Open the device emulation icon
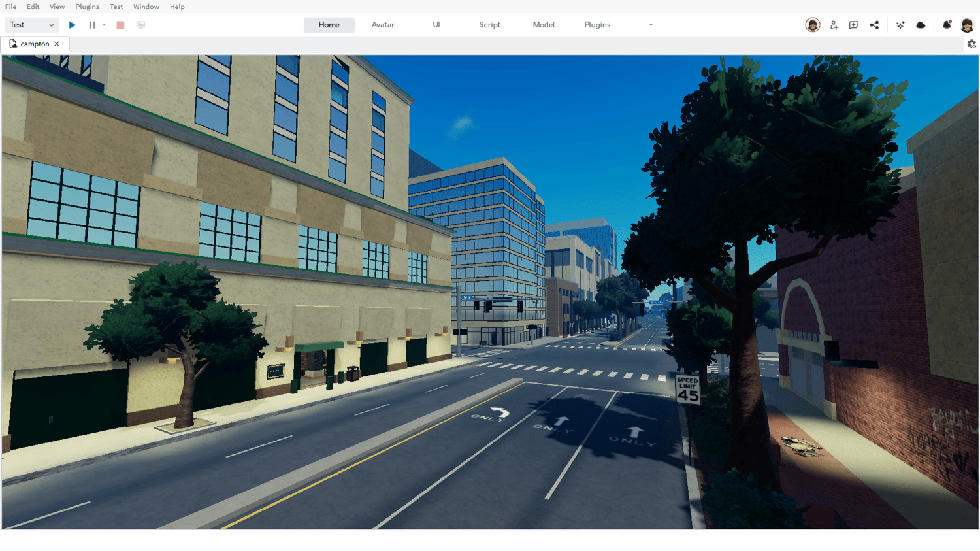The height and width of the screenshot is (551, 980). coord(140,24)
